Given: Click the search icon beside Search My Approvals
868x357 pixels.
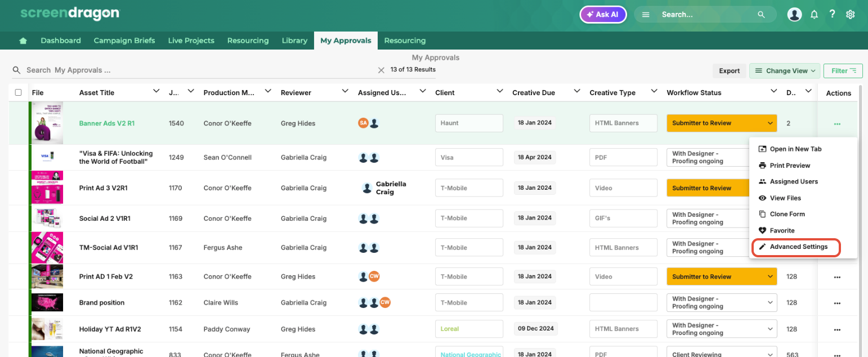Looking at the screenshot, I should 17,70.
